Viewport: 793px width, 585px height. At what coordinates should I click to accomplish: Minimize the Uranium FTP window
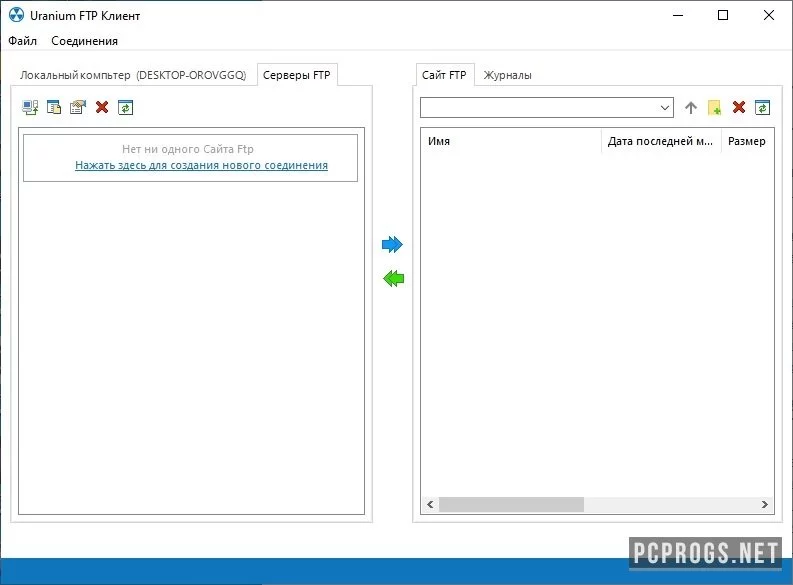click(678, 15)
